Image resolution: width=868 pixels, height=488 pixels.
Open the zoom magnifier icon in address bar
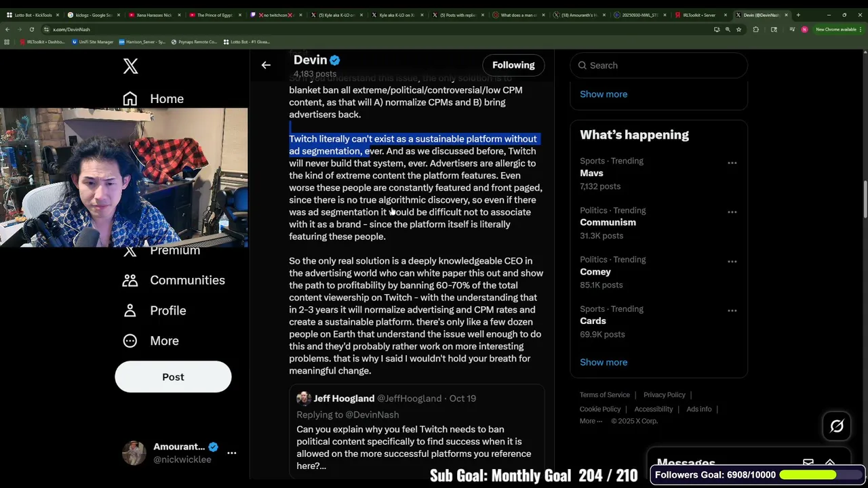tap(728, 29)
